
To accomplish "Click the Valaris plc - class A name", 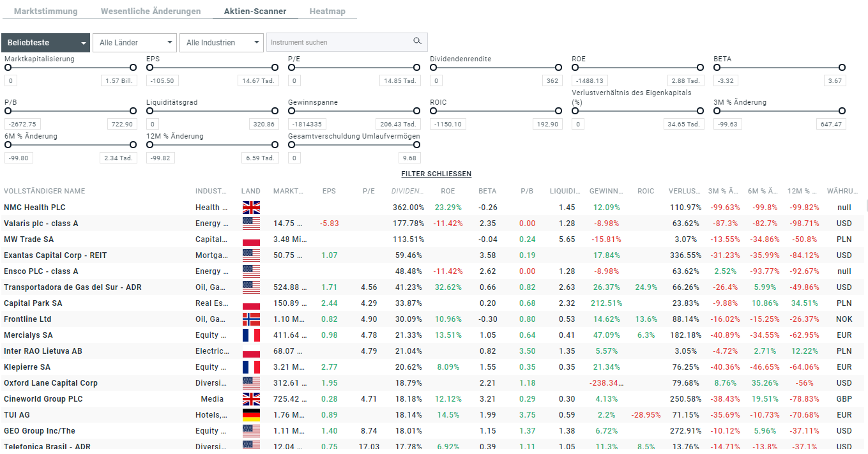I will coord(42,223).
